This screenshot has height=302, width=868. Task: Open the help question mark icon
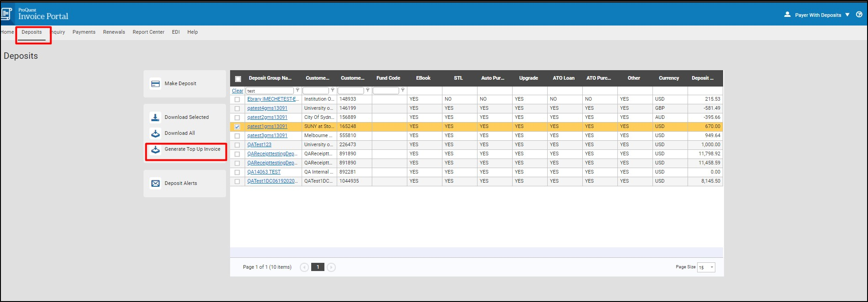point(859,15)
